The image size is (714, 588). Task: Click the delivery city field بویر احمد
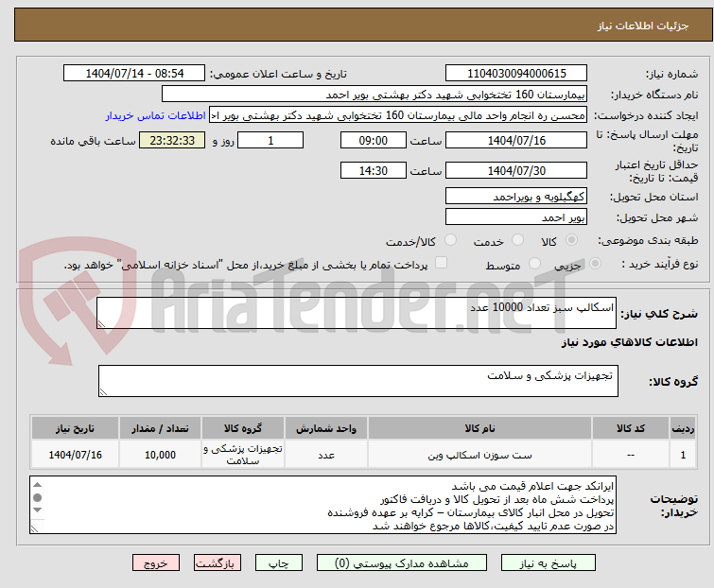pos(516,217)
